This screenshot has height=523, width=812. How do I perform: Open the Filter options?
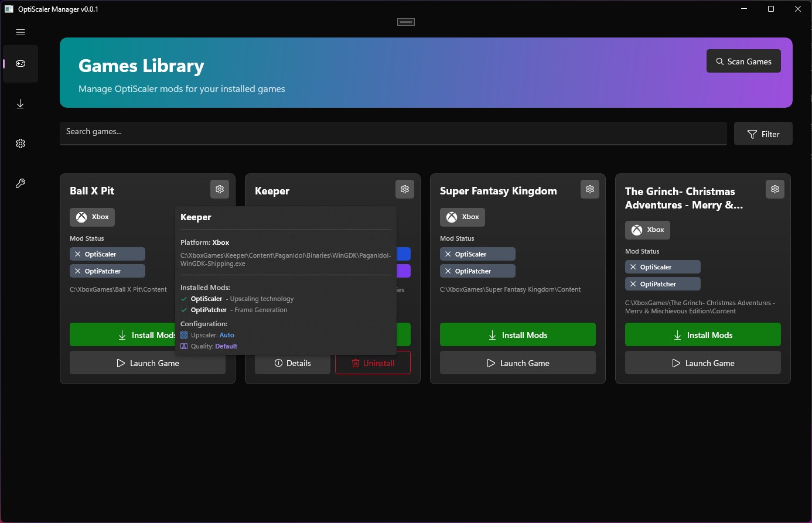[x=763, y=134]
